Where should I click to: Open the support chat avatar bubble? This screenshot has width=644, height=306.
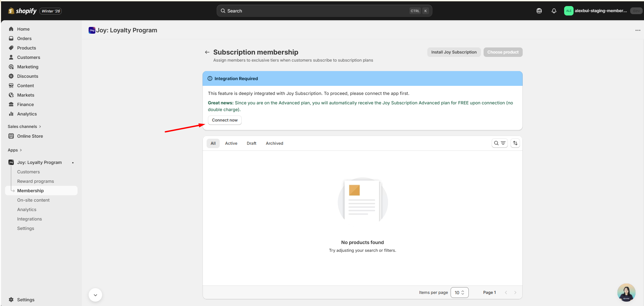[626, 292]
